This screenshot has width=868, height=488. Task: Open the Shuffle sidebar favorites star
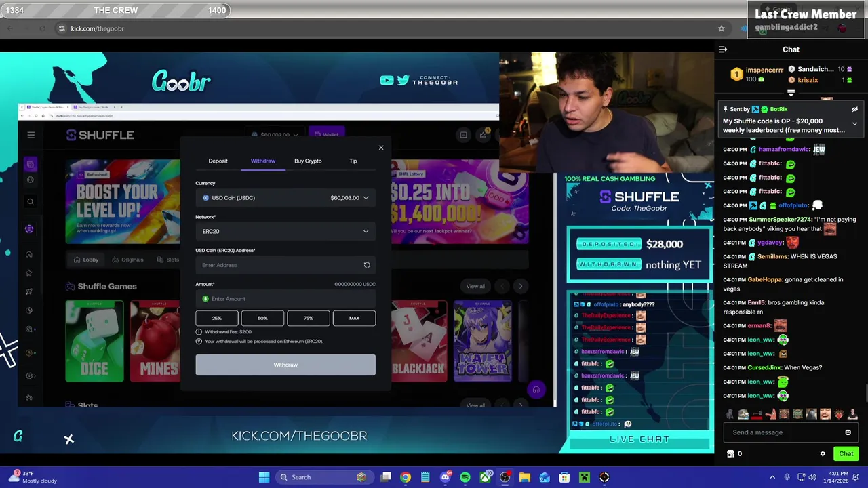29,272
